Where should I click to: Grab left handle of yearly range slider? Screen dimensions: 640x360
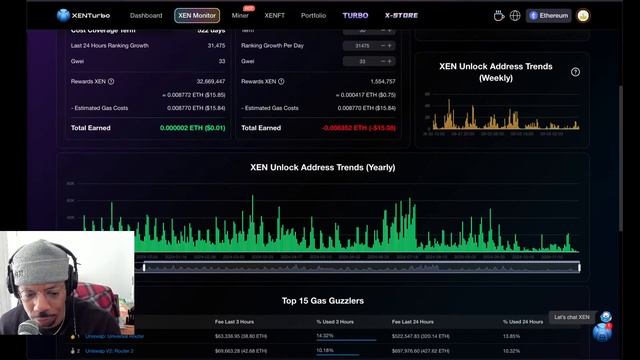click(144, 267)
